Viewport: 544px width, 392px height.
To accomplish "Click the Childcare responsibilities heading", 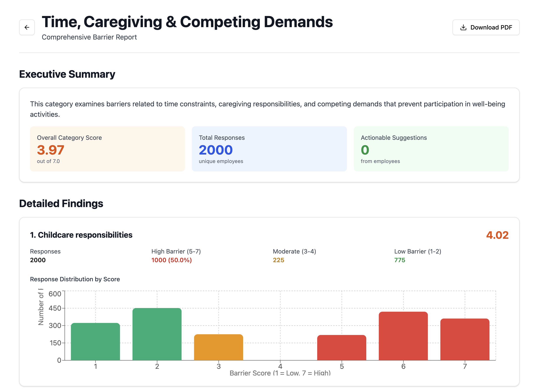I will [81, 235].
